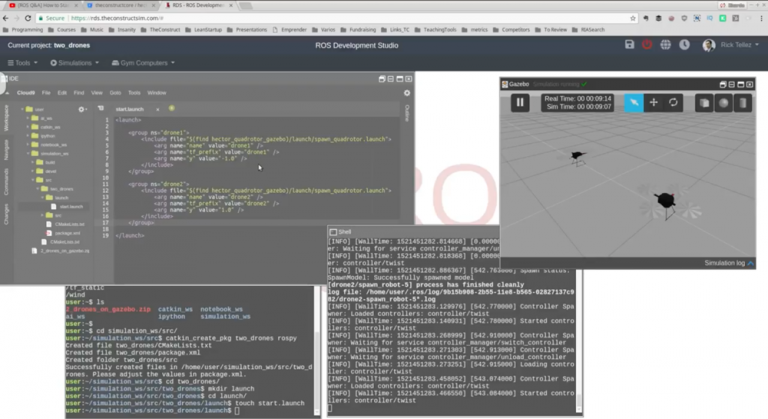The image size is (768, 419).
Task: Click the browser address bar URL
Action: (x=117, y=18)
